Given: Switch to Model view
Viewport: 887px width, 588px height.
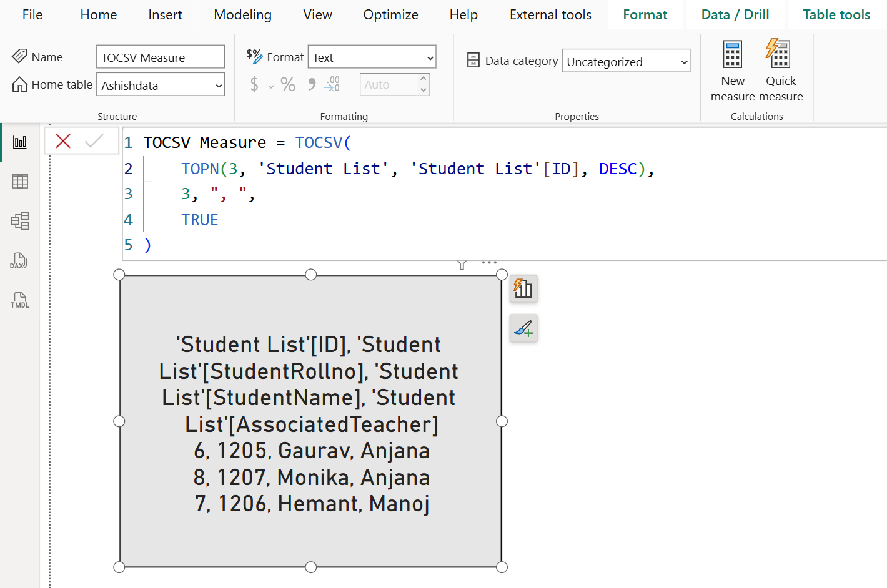Looking at the screenshot, I should 19,220.
